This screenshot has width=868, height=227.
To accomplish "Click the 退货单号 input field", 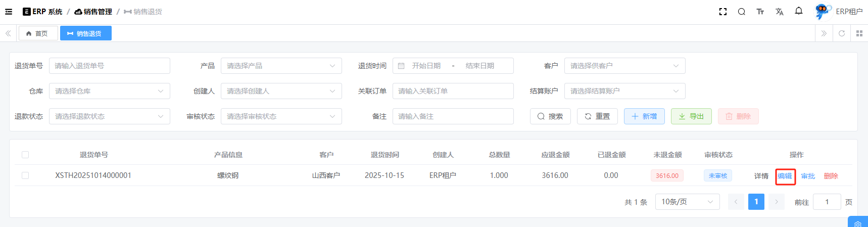I will pyautogui.click(x=109, y=66).
